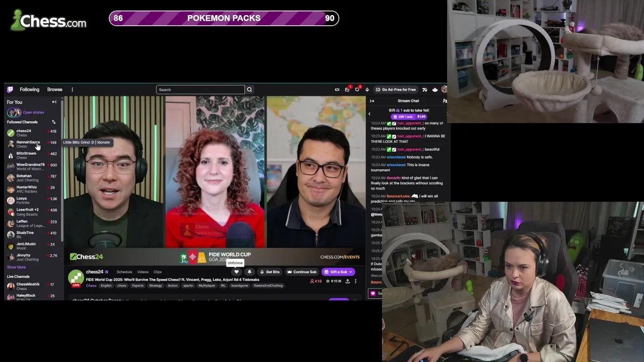Click the Strategy tag

point(155,286)
